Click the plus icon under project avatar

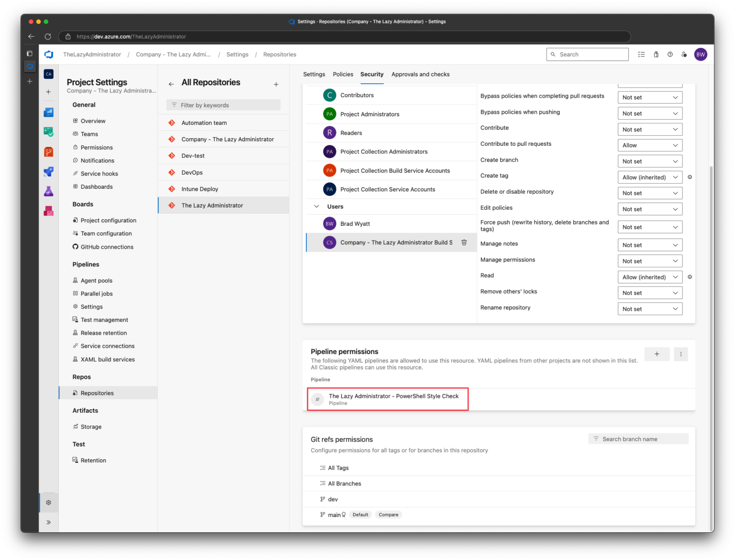(x=48, y=92)
